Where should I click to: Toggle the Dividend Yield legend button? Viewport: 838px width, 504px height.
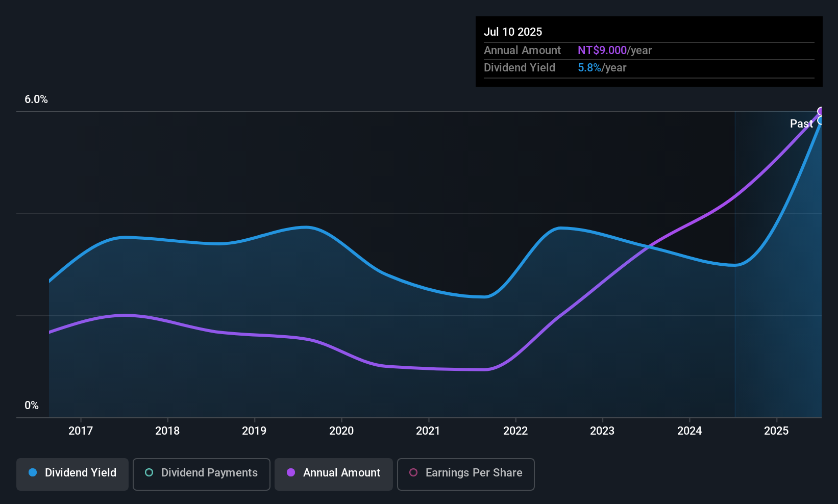tap(72, 474)
